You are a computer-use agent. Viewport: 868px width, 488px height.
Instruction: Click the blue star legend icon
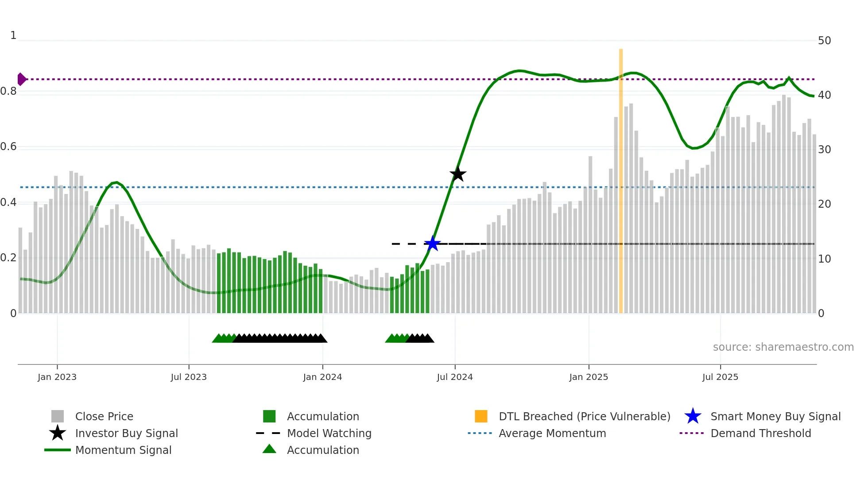point(693,416)
